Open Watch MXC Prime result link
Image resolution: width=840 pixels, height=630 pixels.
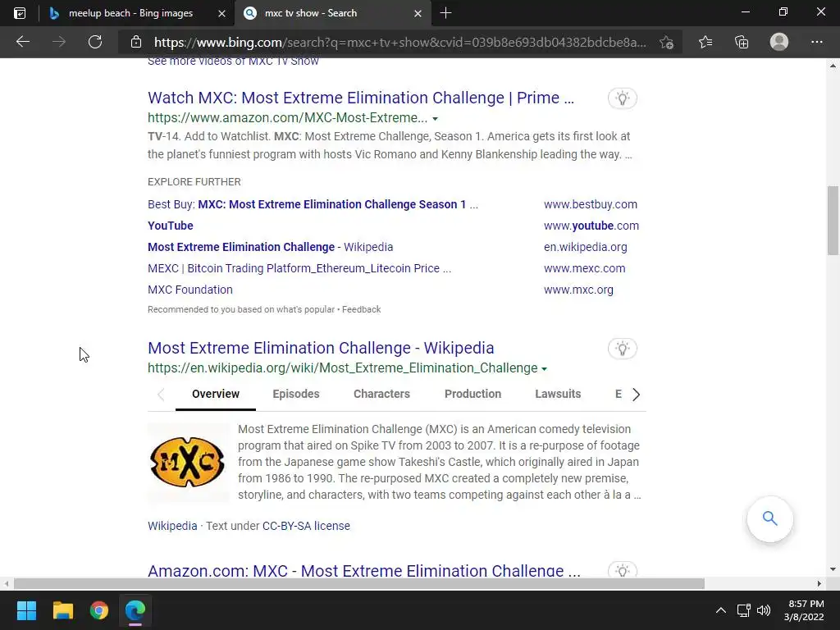point(361,98)
